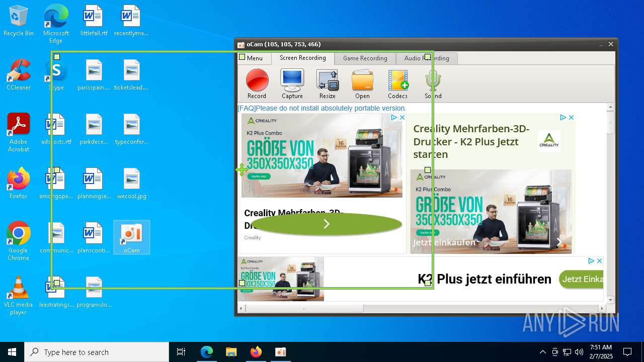Click the green arrow button on the Creality ad
Image resolution: width=644 pixels, height=362 pixels.
[326, 224]
